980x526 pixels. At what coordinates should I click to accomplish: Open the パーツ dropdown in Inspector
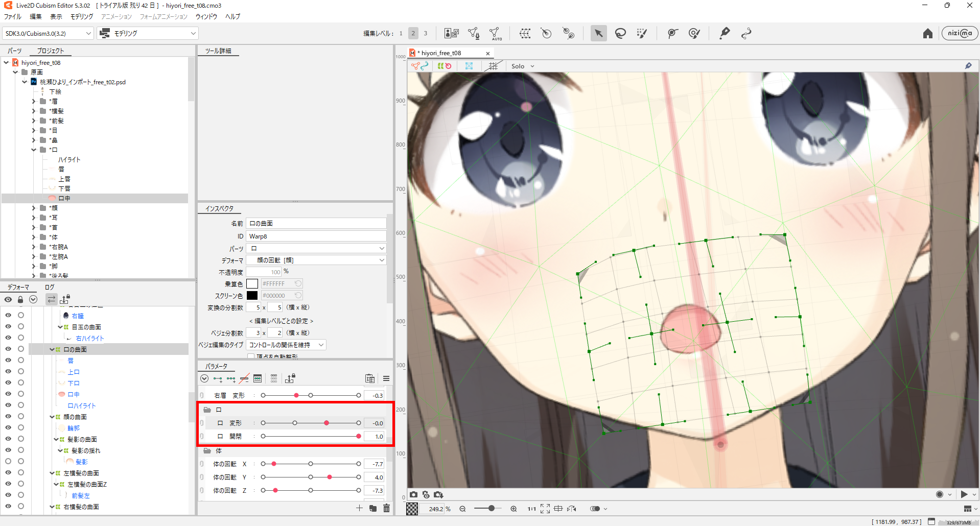(317, 248)
